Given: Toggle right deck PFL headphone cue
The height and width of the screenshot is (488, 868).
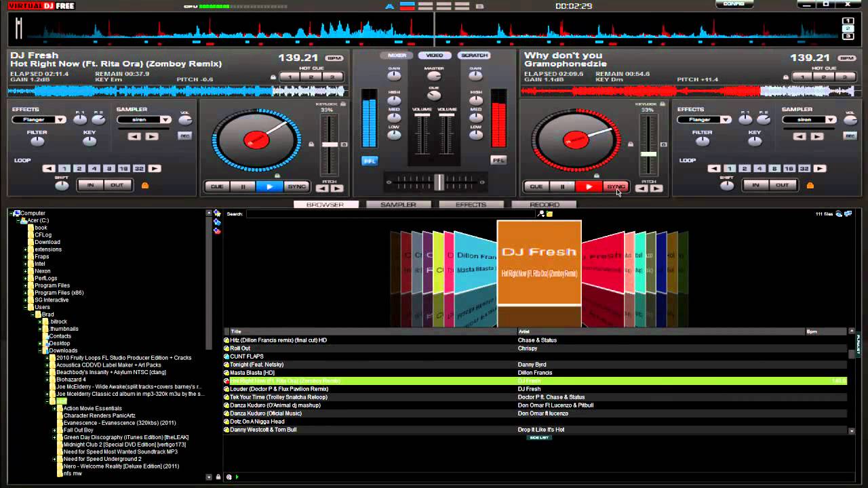Looking at the screenshot, I should click(498, 161).
